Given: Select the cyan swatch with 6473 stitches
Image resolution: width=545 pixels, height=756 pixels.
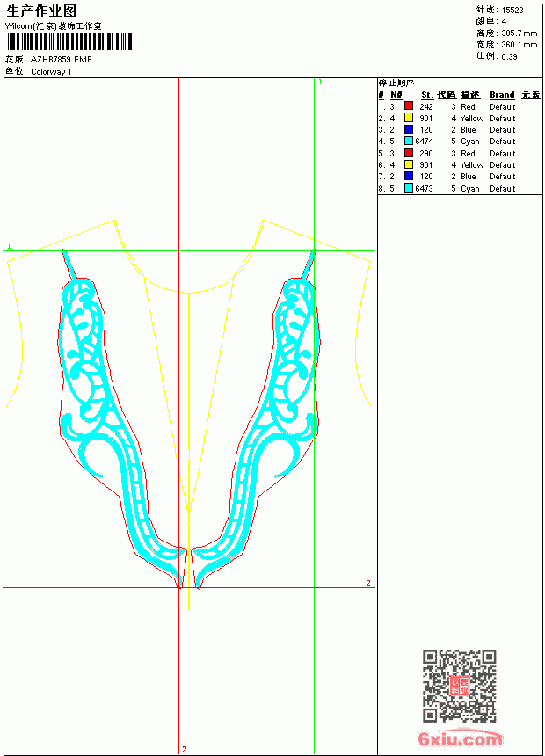Looking at the screenshot, I should pyautogui.click(x=409, y=188).
